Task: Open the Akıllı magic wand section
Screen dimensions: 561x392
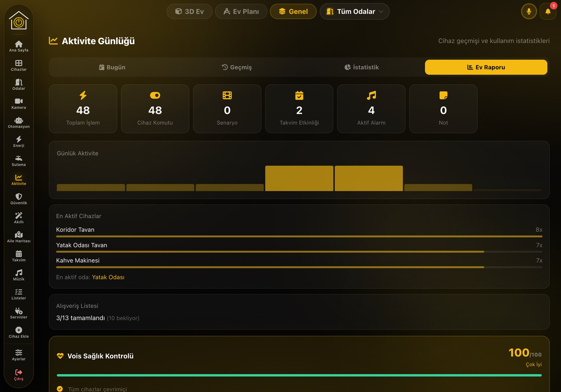Action: click(x=19, y=218)
